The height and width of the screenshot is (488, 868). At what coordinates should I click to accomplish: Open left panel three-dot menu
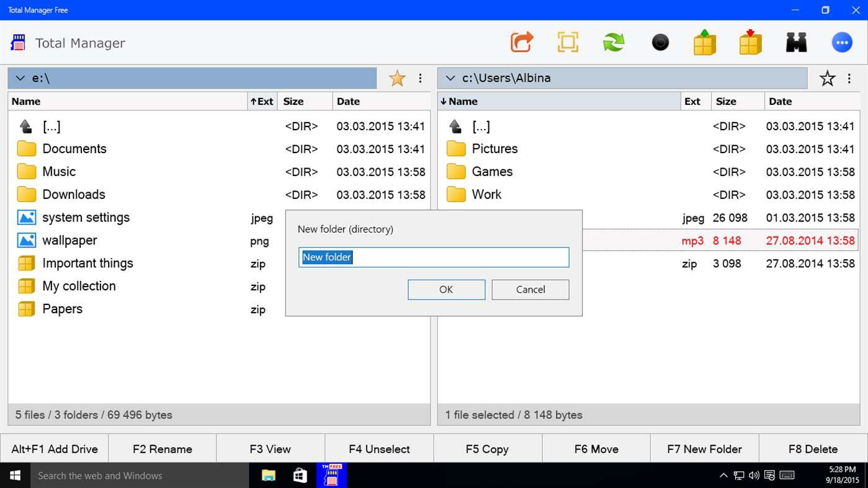point(420,78)
